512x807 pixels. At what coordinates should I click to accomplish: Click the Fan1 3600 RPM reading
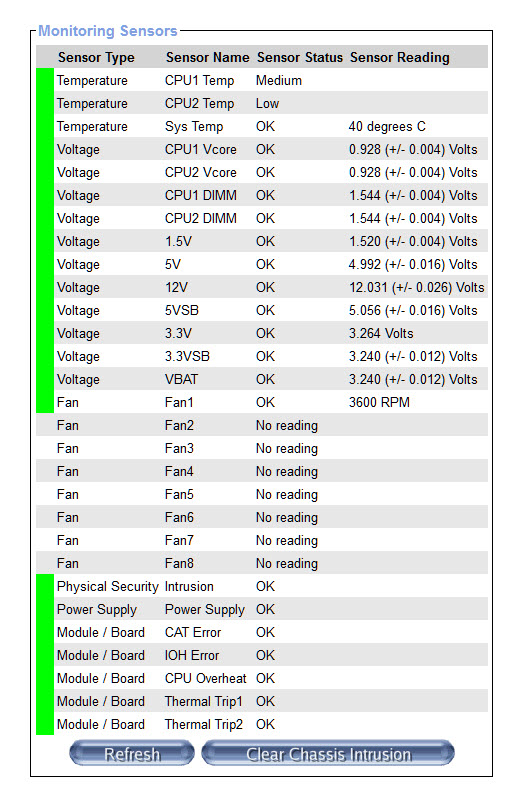[x=379, y=402]
